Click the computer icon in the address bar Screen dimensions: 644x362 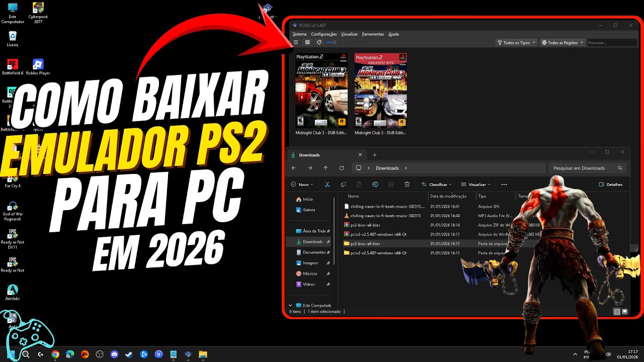click(359, 168)
